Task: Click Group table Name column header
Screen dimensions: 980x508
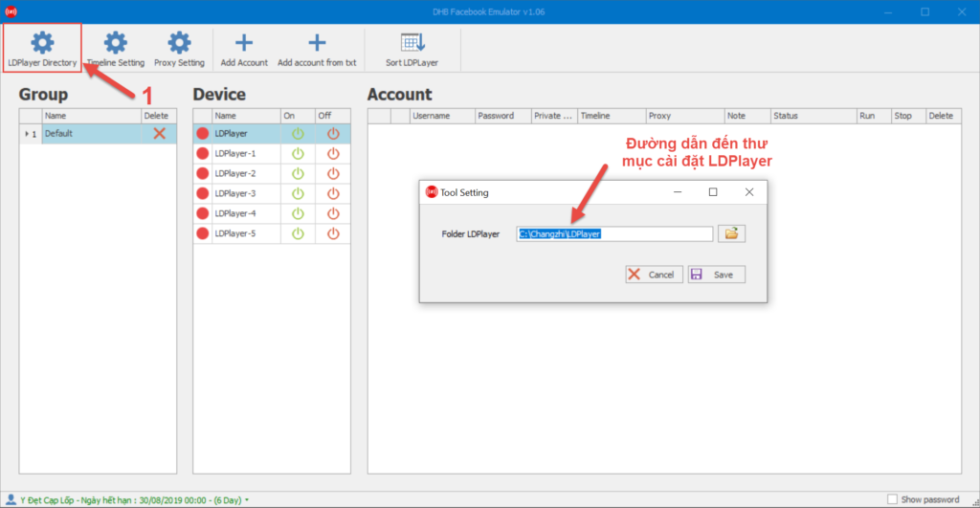Action: click(91, 116)
